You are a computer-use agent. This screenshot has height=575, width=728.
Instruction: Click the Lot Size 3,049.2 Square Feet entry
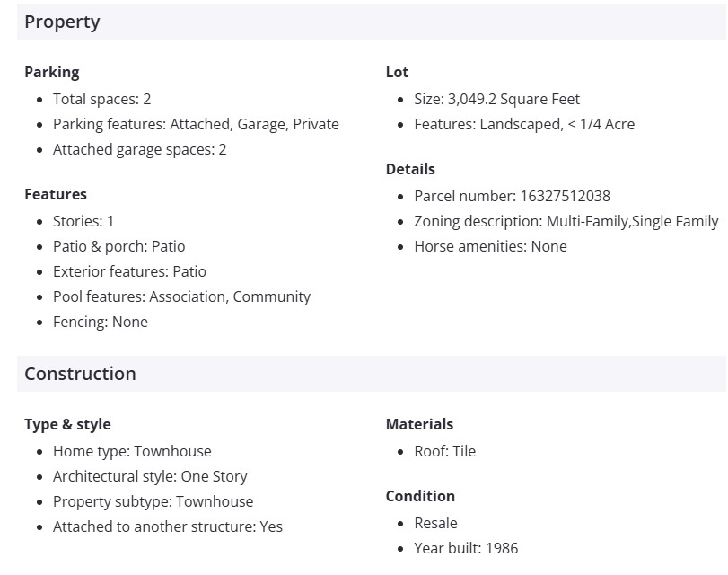(496, 99)
